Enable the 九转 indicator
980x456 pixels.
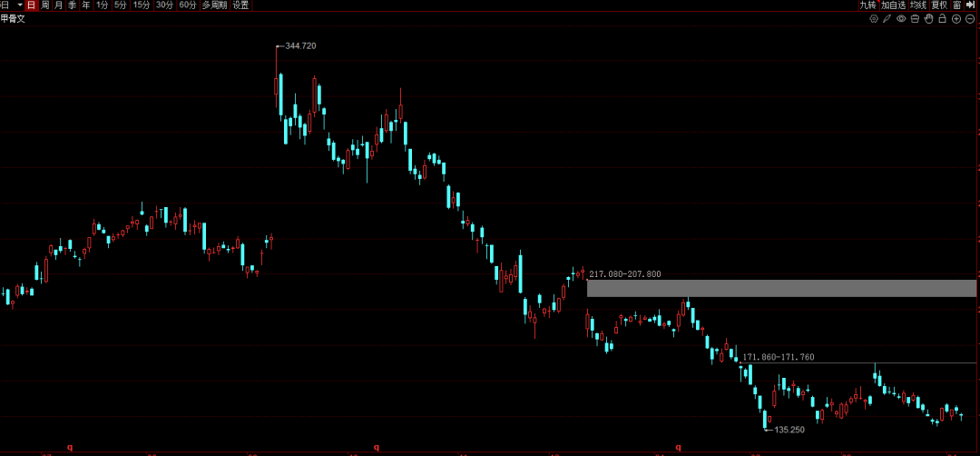[x=868, y=5]
